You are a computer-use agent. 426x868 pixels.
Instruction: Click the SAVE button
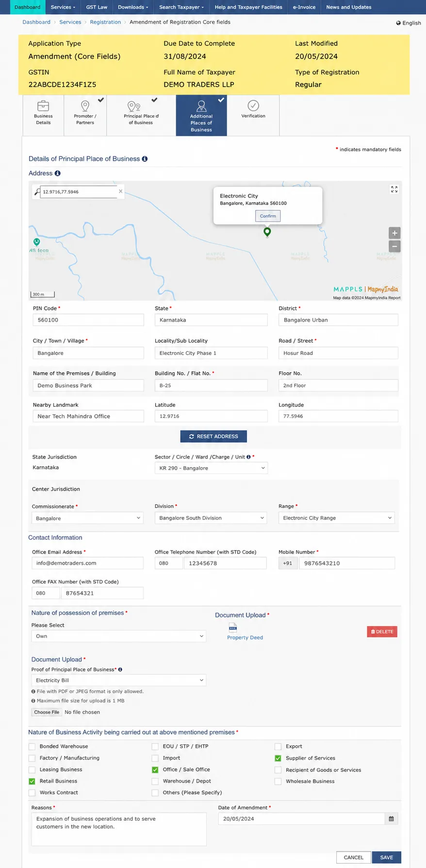click(387, 857)
